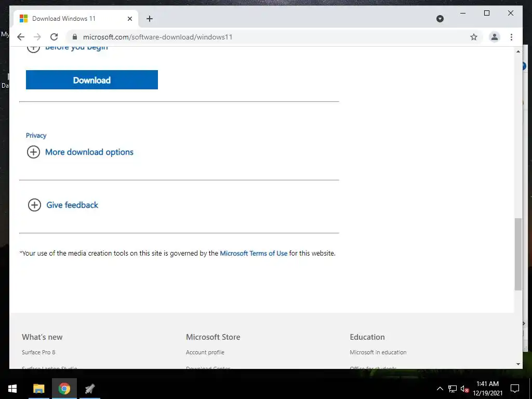The width and height of the screenshot is (532, 399).
Task: Open the network status tray icon
Action: [x=453, y=389]
